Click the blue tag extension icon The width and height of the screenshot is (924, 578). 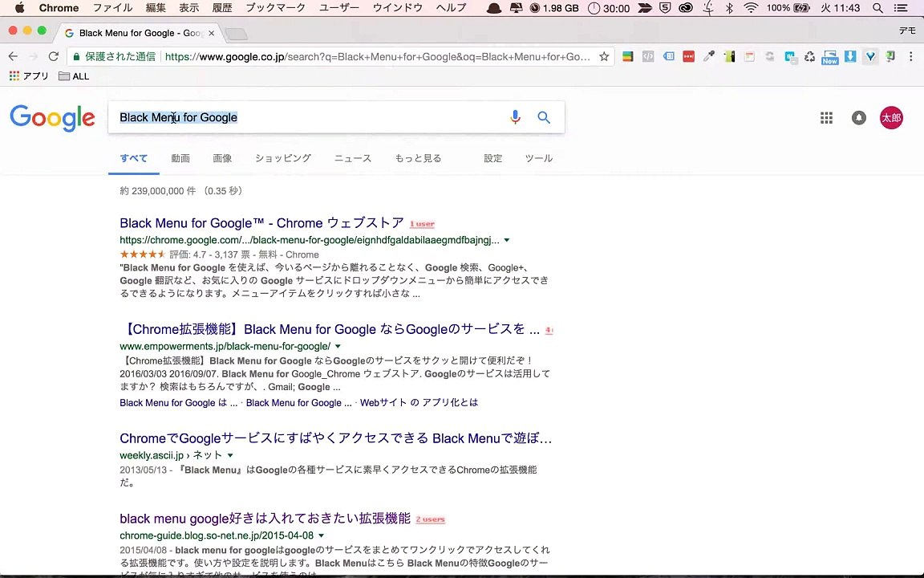click(668, 57)
